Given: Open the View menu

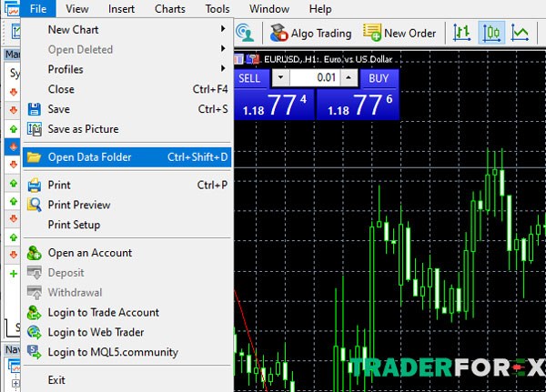Looking at the screenshot, I should pos(77,9).
